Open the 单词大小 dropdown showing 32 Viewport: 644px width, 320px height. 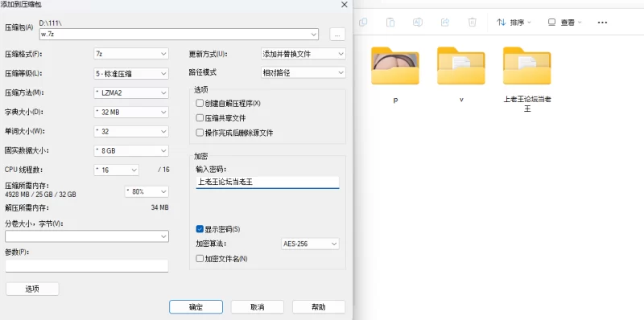pos(131,131)
